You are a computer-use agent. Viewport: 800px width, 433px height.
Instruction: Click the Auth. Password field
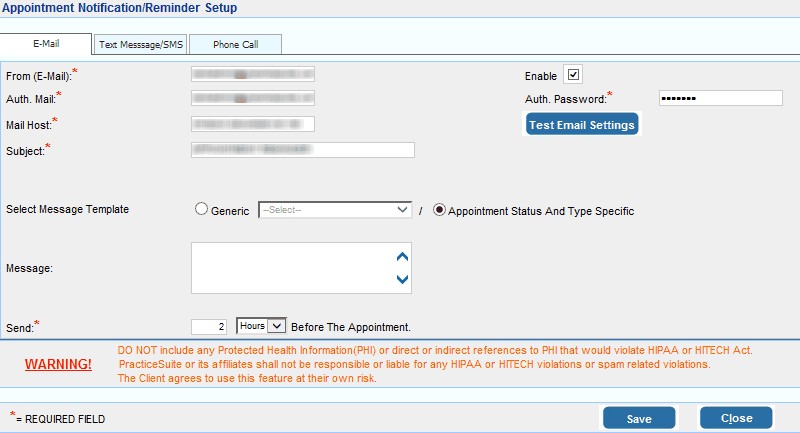tap(720, 98)
